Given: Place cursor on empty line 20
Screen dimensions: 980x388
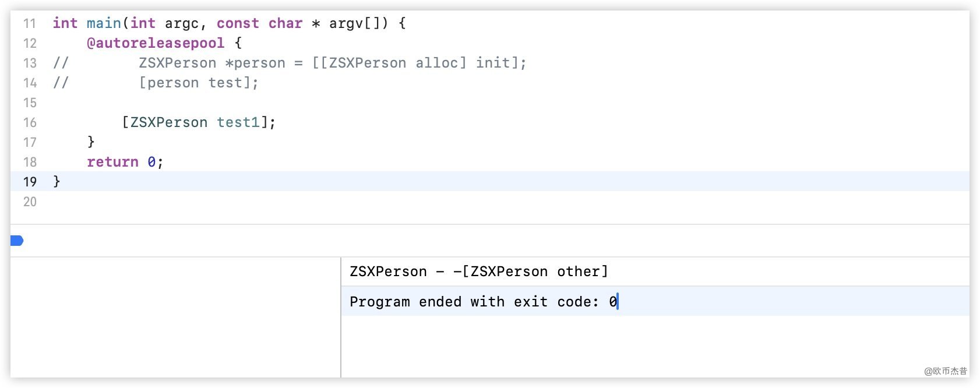Looking at the screenshot, I should (x=233, y=202).
